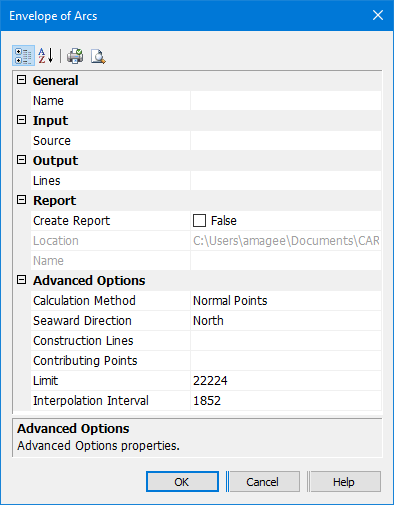Image resolution: width=394 pixels, height=505 pixels.
Task: Click the Lines output field
Action: pos(286,181)
